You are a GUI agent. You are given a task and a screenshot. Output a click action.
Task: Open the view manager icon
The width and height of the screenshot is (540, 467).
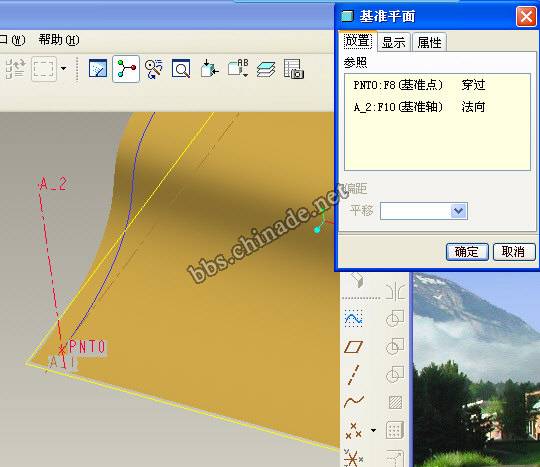point(293,69)
